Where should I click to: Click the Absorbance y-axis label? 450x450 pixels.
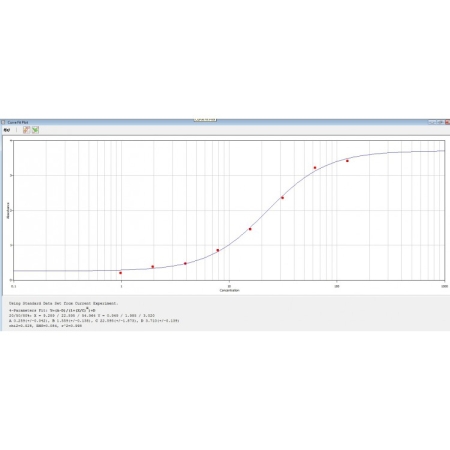[8, 211]
